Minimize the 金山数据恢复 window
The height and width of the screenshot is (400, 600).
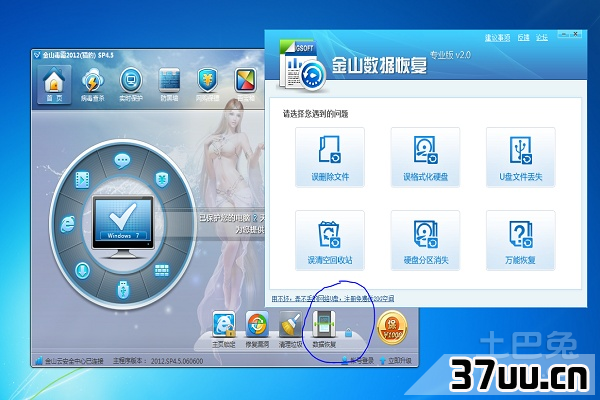pyautogui.click(x=564, y=34)
